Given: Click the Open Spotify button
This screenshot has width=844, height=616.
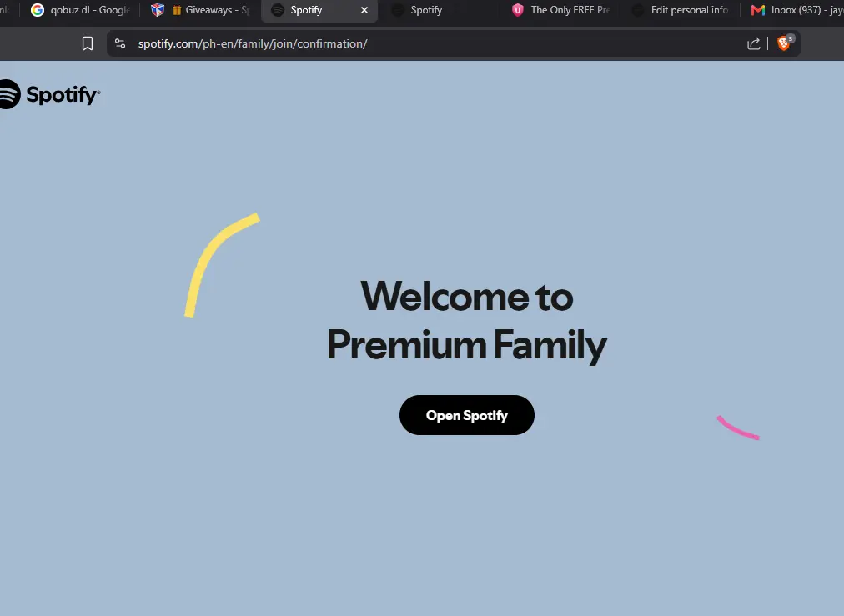Looking at the screenshot, I should [467, 415].
